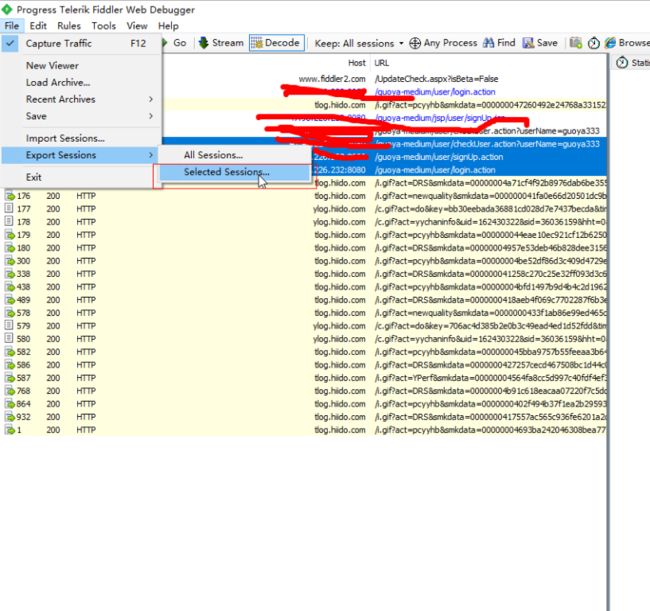Image resolution: width=650 pixels, height=611 pixels.
Task: Choose Import Sessions... menu entry
Action: click(x=81, y=138)
